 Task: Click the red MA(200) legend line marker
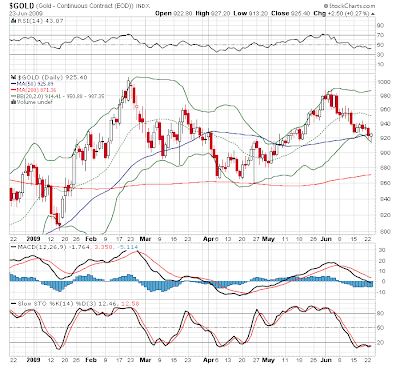pos(13,90)
